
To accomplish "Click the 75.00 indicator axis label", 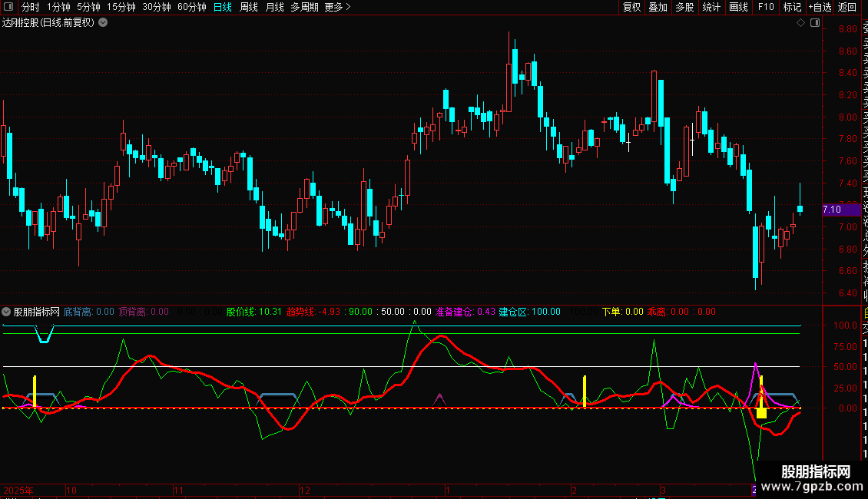I will [846, 347].
